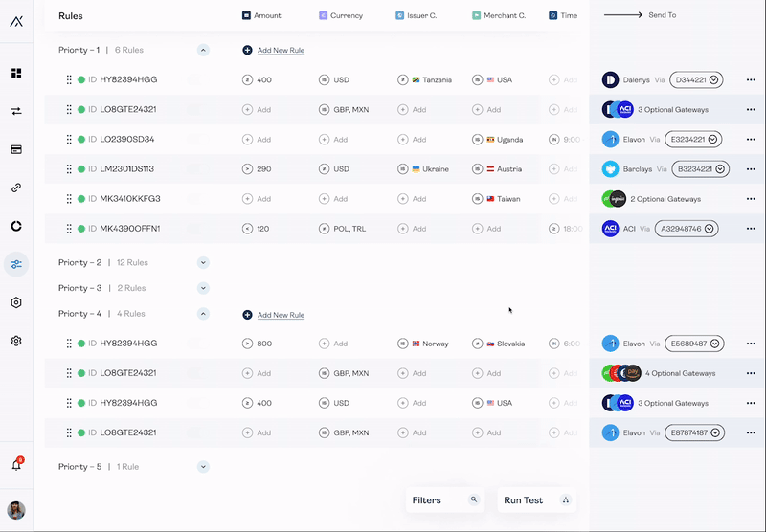
Task: Click the Run Test flask icon
Action: (565, 499)
